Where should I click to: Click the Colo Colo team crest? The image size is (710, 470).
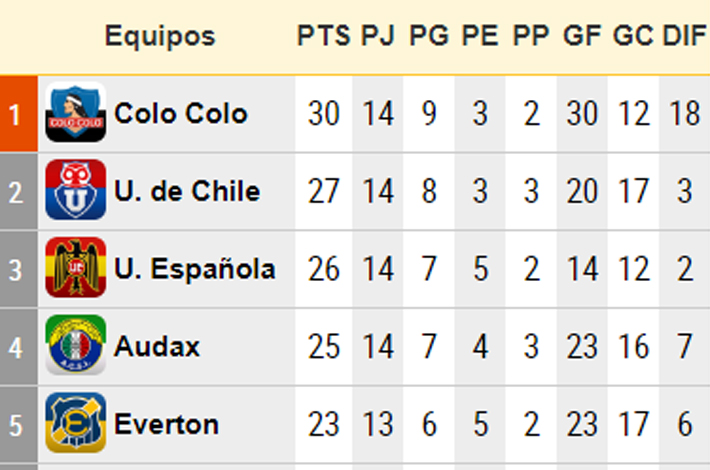pos(76,112)
